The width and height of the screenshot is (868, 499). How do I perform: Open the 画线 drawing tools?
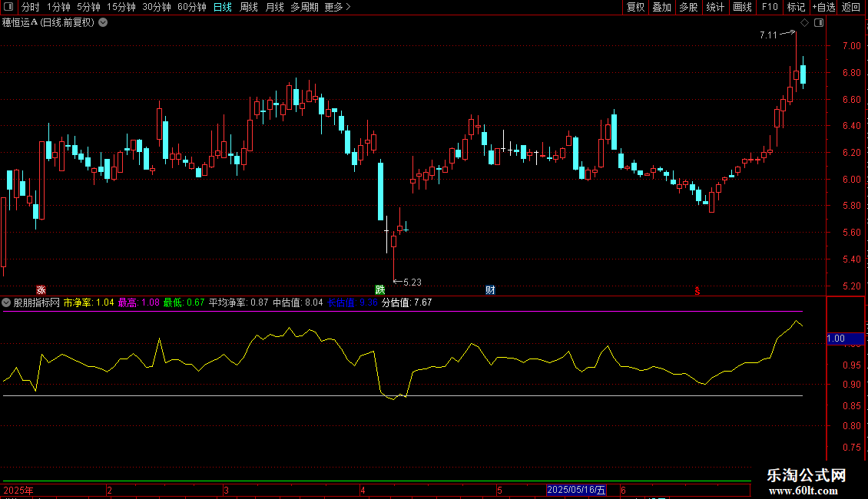pyautogui.click(x=742, y=8)
